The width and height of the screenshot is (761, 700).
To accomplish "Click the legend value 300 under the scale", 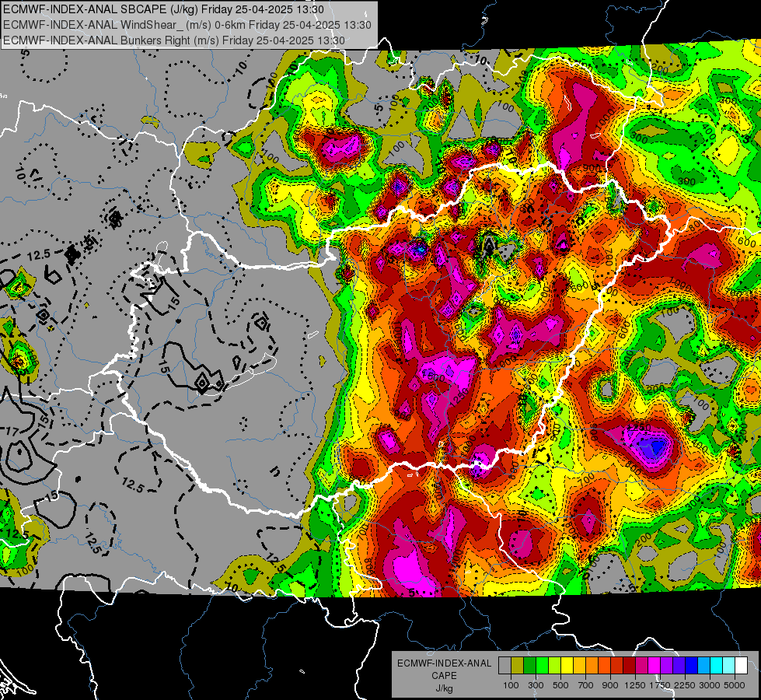I will [x=536, y=685].
